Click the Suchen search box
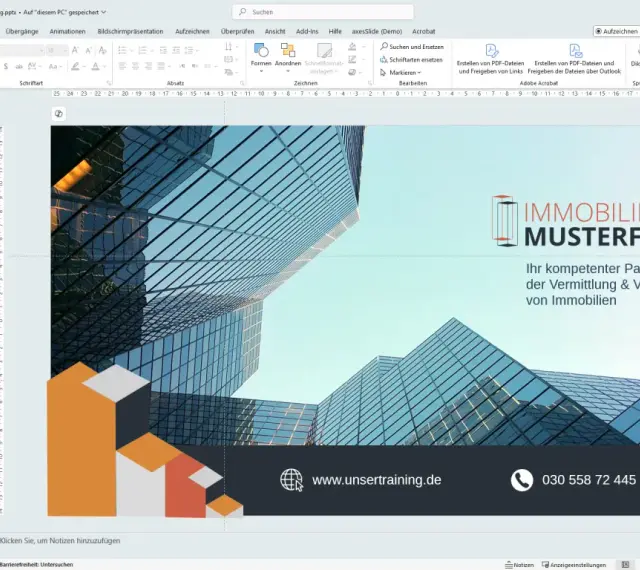This screenshot has width=640, height=570. coord(323,12)
